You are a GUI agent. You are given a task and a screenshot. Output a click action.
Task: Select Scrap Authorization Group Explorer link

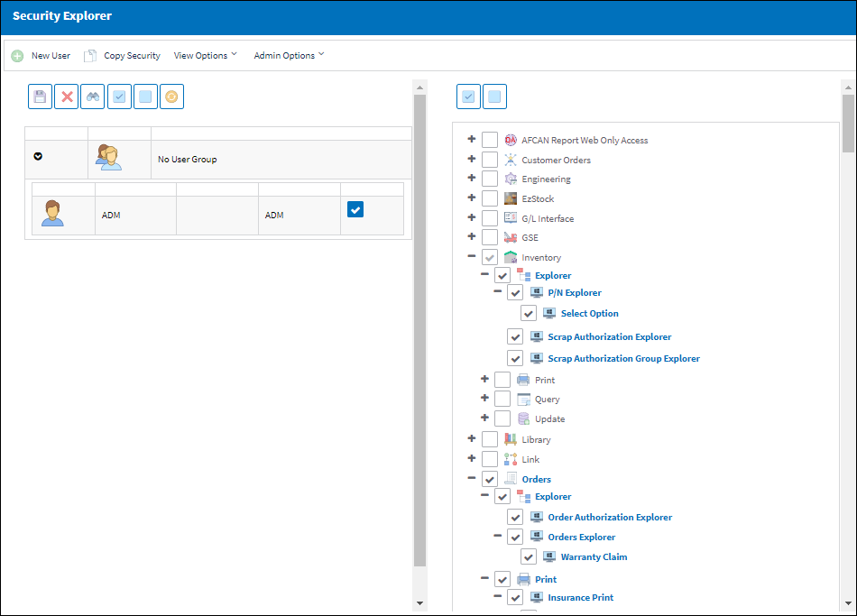[623, 359]
